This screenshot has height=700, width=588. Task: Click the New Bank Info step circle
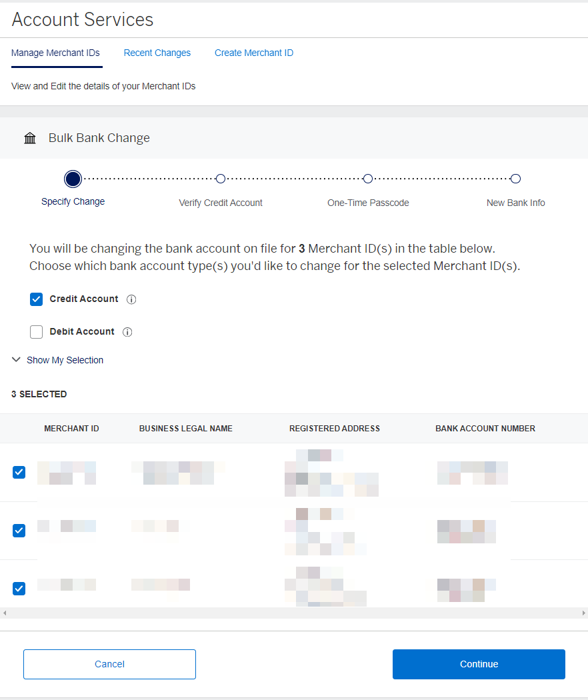pos(515,179)
